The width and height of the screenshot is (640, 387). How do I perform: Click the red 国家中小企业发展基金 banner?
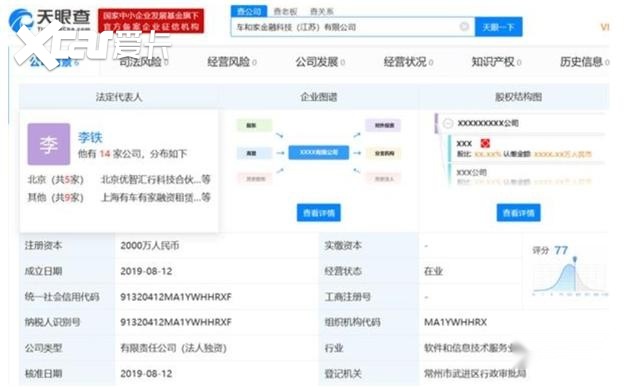(151, 21)
